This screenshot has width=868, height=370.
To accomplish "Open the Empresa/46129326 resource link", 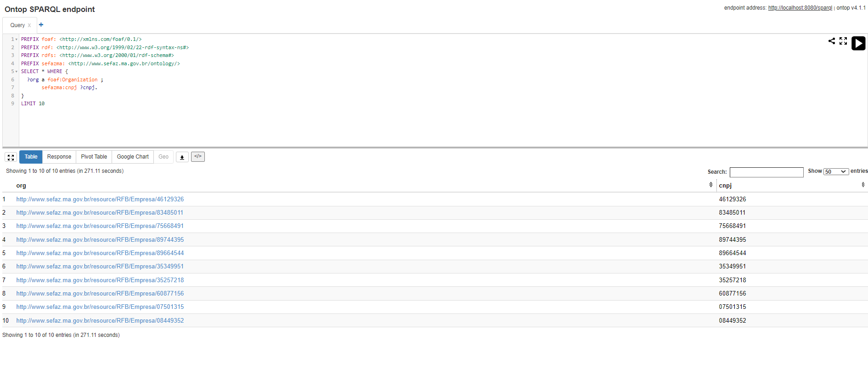I will click(100, 199).
